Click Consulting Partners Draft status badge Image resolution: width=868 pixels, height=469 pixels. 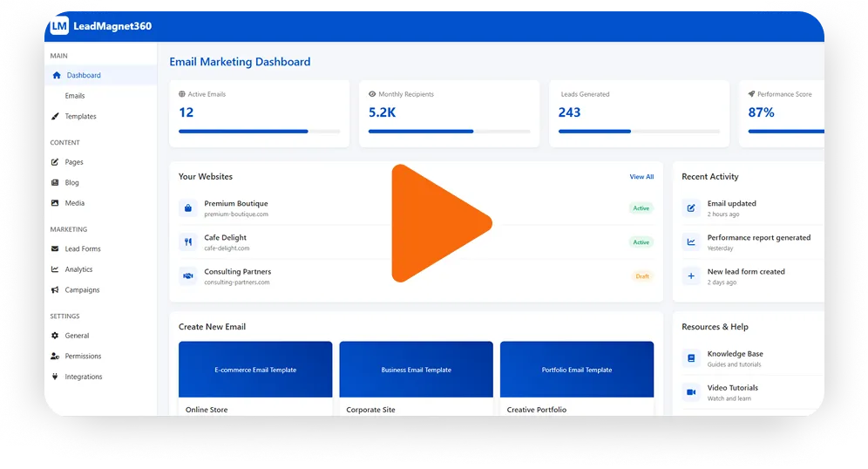pyautogui.click(x=642, y=275)
